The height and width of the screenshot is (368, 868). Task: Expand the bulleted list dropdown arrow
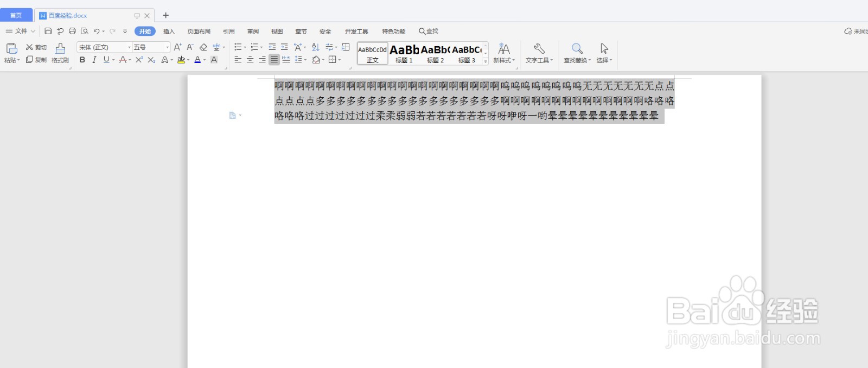tap(245, 48)
